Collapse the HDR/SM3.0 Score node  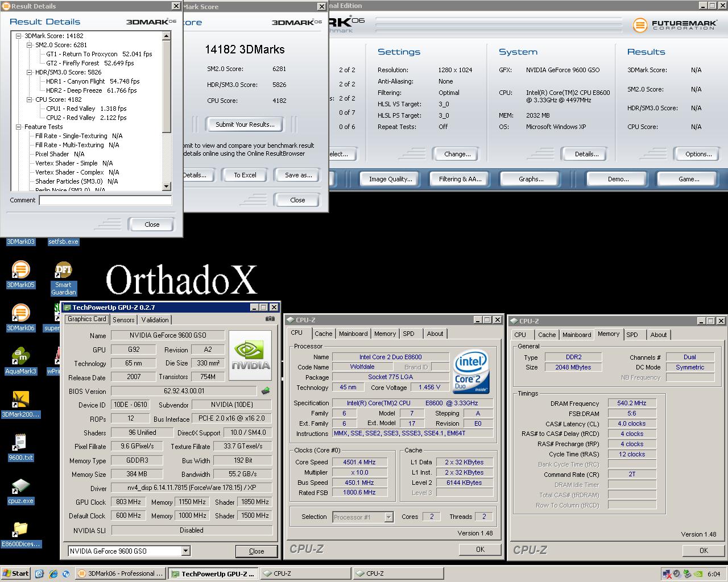click(29, 72)
